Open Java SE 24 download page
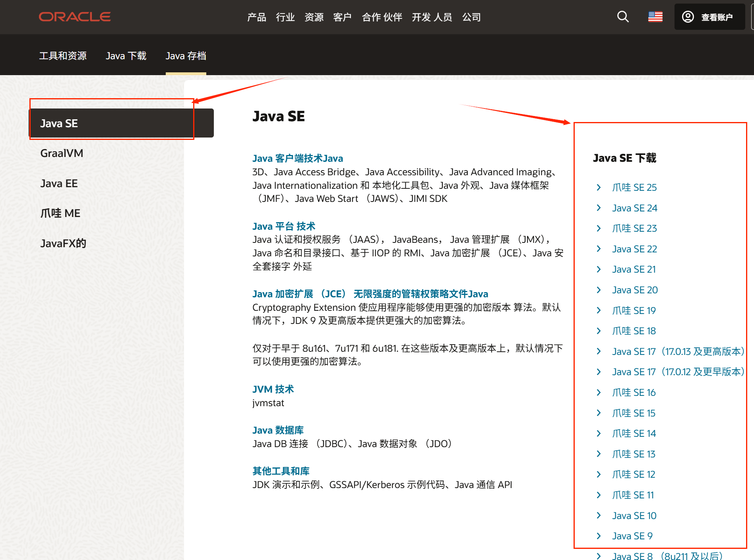 tap(634, 208)
